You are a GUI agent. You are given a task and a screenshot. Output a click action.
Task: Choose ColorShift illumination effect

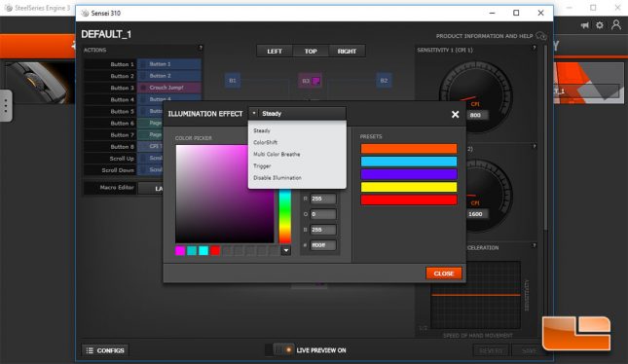pos(265,142)
